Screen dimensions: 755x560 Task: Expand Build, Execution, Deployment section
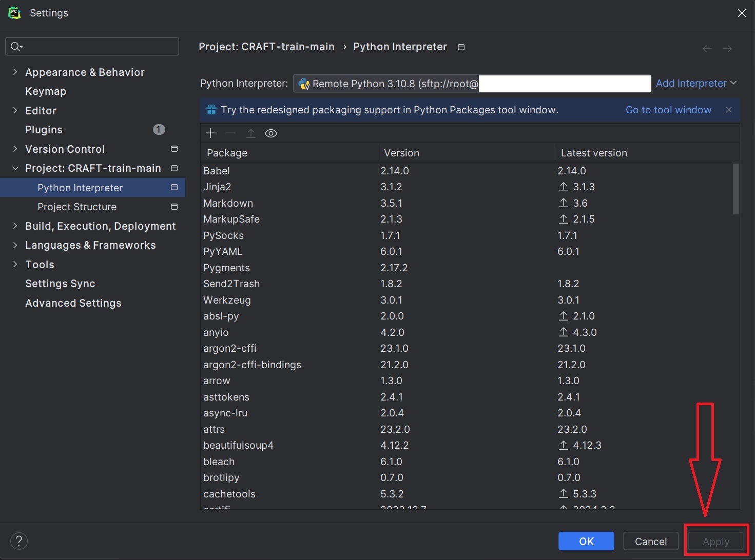pos(15,226)
